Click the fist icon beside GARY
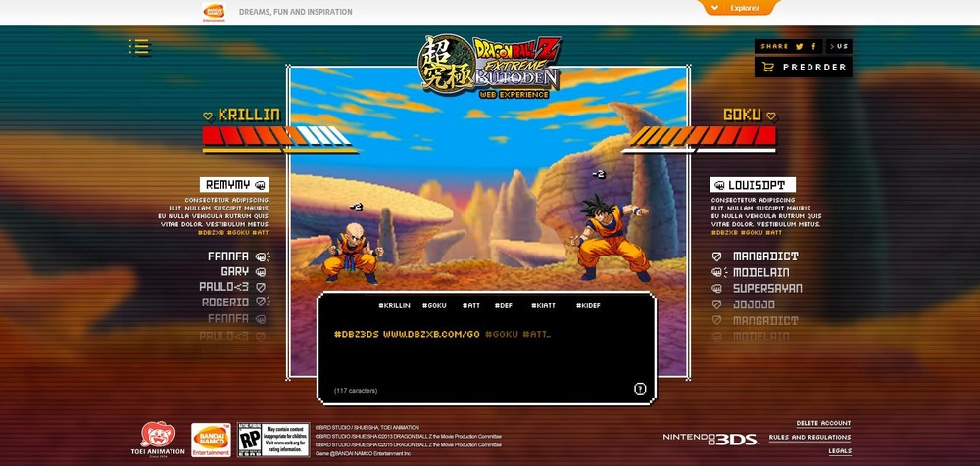 point(261,272)
